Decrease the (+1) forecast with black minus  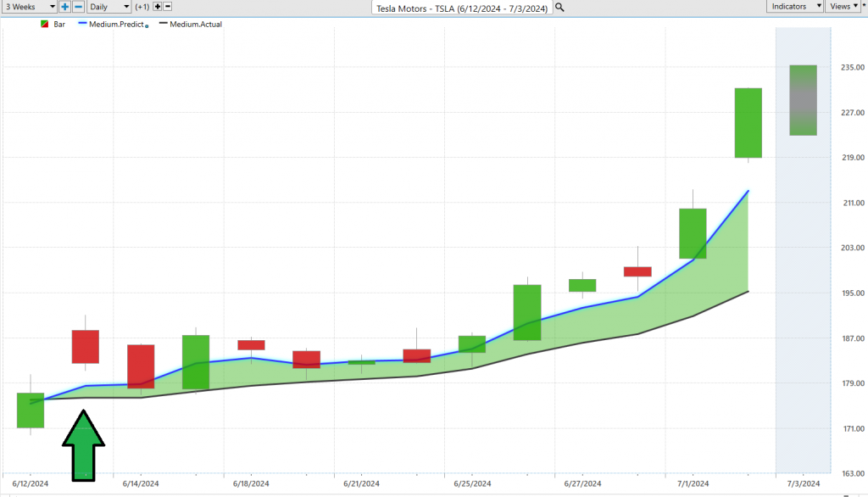[x=168, y=7]
